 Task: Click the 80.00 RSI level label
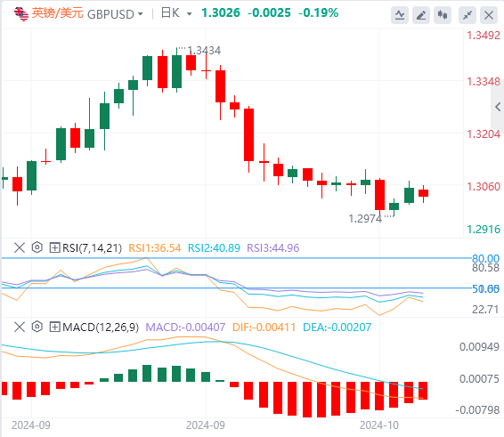[x=485, y=259]
